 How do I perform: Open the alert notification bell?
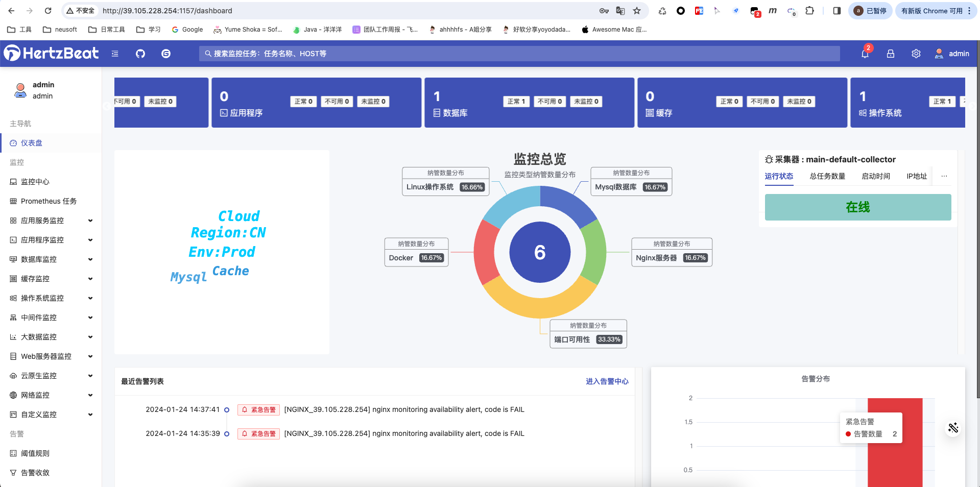click(x=865, y=54)
